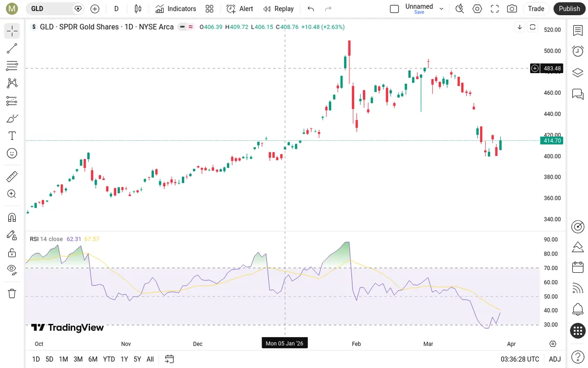Viewport: 588px width, 368px height.
Task: Select the trend line drawing tool
Action: point(12,48)
